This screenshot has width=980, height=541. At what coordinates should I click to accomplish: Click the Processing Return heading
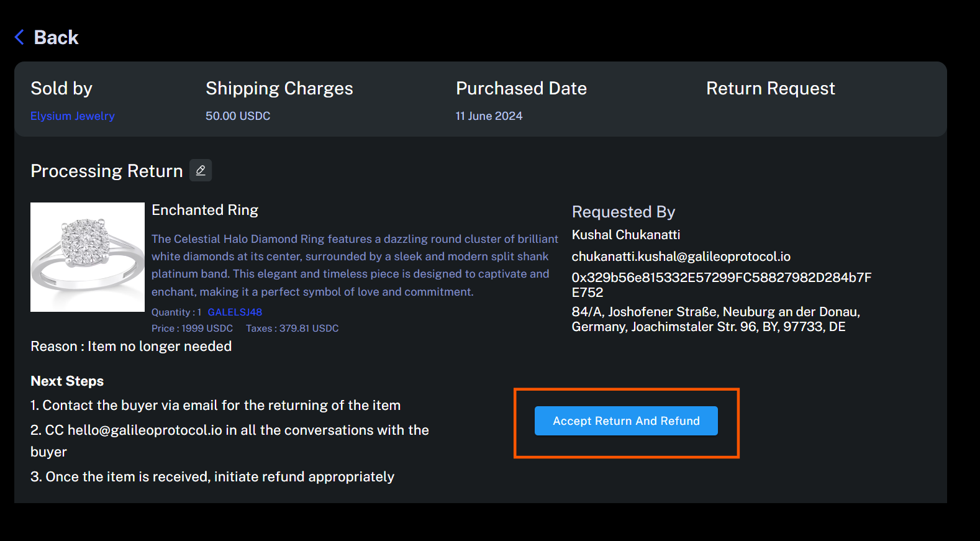(107, 171)
